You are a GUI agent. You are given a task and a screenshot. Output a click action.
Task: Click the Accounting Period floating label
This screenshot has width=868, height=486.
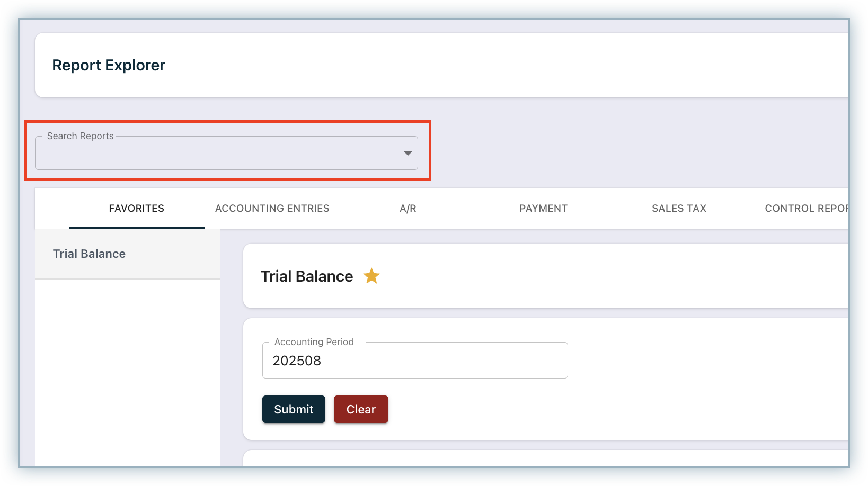314,342
